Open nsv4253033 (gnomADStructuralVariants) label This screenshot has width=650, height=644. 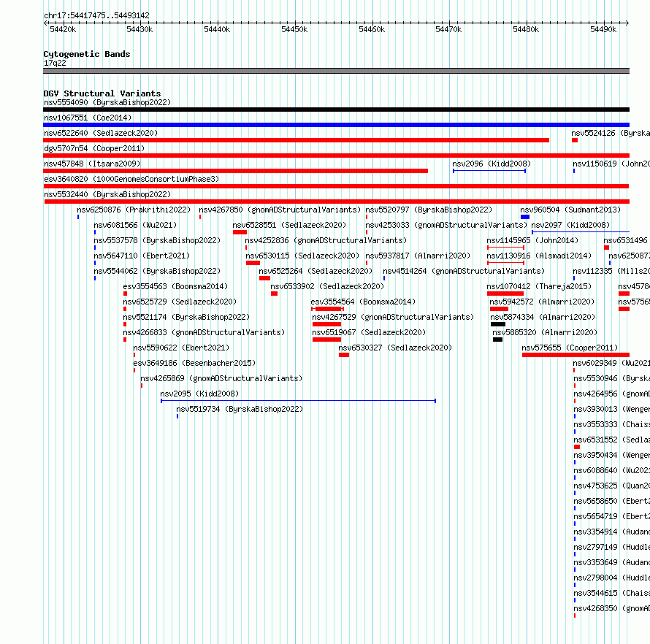[446, 225]
